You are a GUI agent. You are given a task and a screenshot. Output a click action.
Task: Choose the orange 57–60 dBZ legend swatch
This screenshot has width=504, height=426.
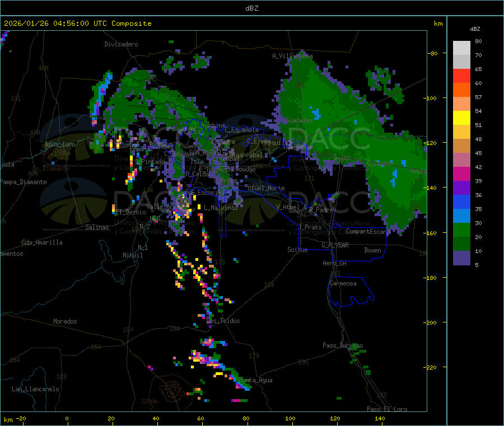[x=461, y=90]
